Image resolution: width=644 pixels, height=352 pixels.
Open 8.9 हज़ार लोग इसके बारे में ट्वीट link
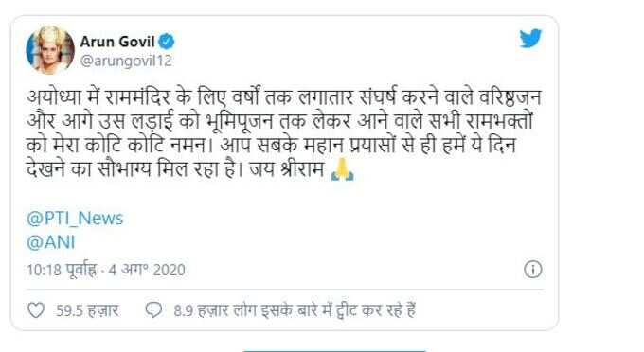click(295, 310)
